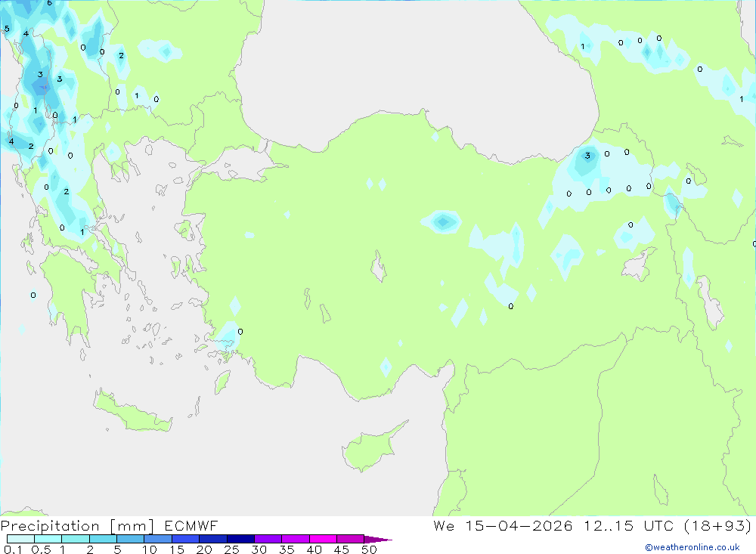Viewport: 756px width, 554px height.
Task: Open the weatheronline.co.uk copyright link
Action: (692, 547)
